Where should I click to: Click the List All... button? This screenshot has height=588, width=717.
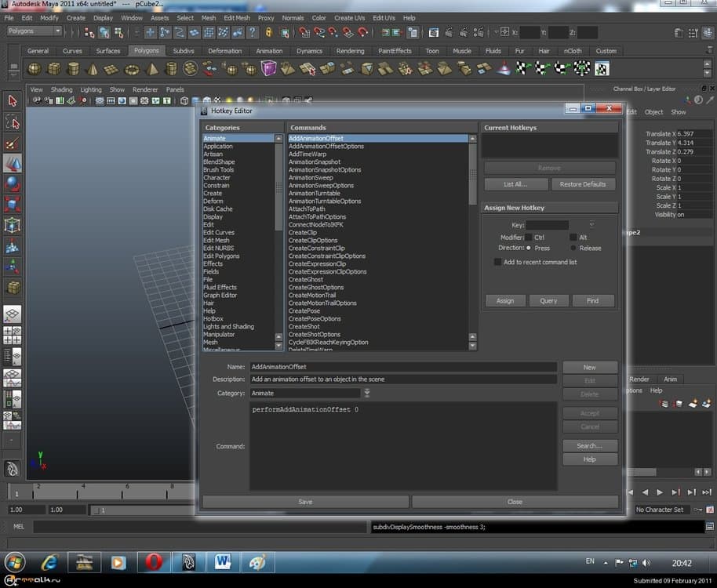tap(516, 184)
